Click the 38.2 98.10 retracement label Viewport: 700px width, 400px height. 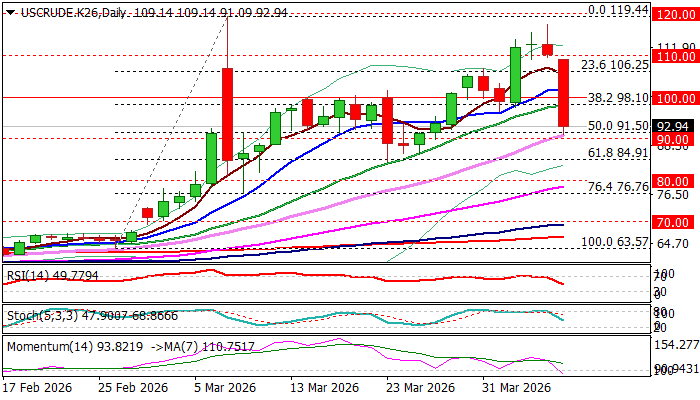point(616,98)
